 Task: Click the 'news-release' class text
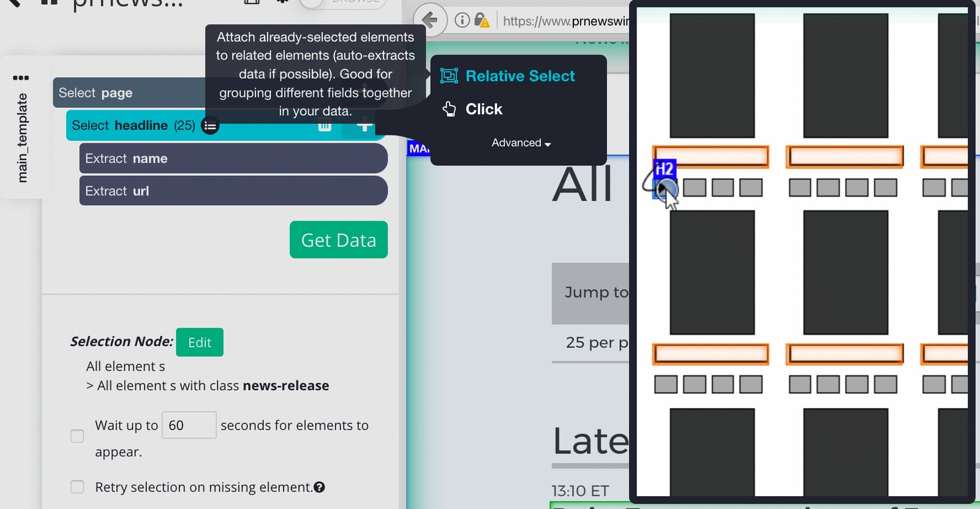(x=286, y=386)
